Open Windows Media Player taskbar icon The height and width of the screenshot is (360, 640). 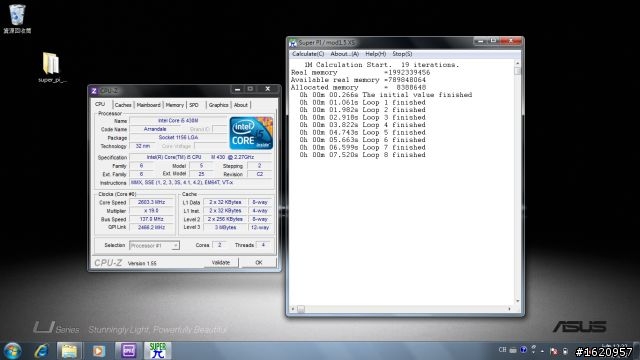[x=98, y=351]
